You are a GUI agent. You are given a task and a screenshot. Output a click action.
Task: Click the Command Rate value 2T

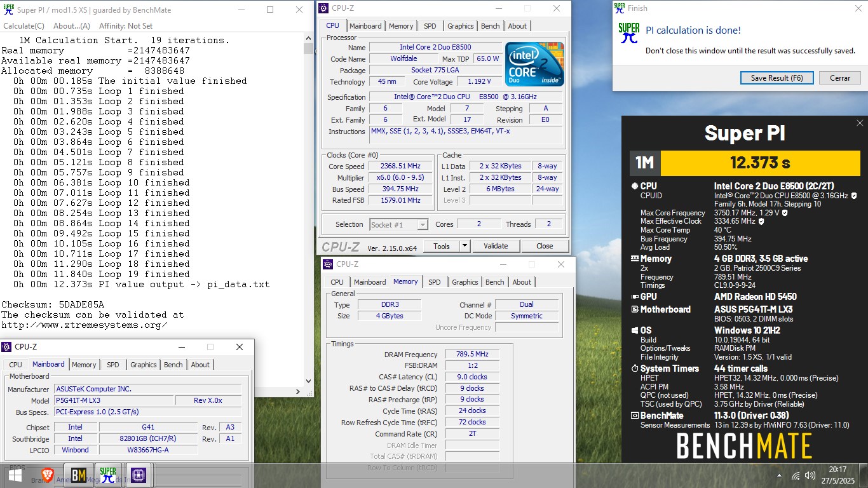[x=471, y=435]
